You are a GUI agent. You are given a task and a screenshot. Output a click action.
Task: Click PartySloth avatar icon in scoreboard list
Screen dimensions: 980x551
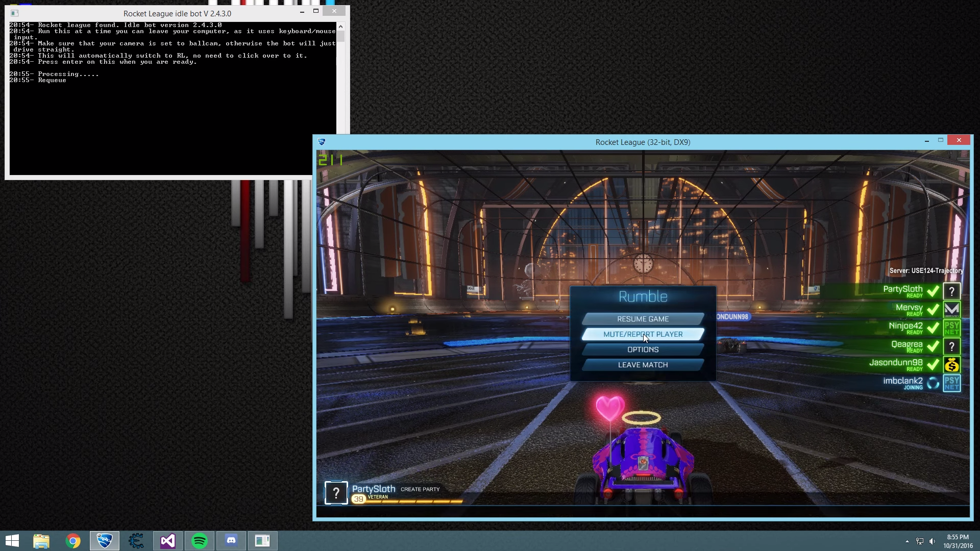[x=951, y=291]
